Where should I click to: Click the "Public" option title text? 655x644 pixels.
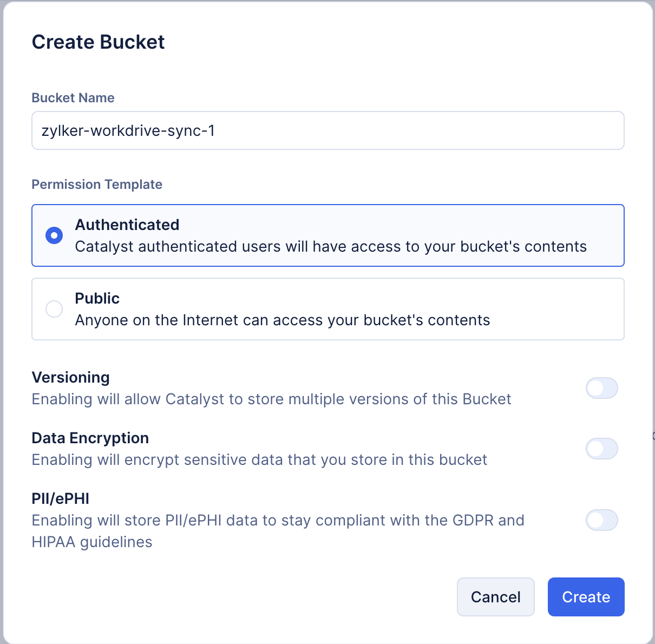(x=97, y=298)
